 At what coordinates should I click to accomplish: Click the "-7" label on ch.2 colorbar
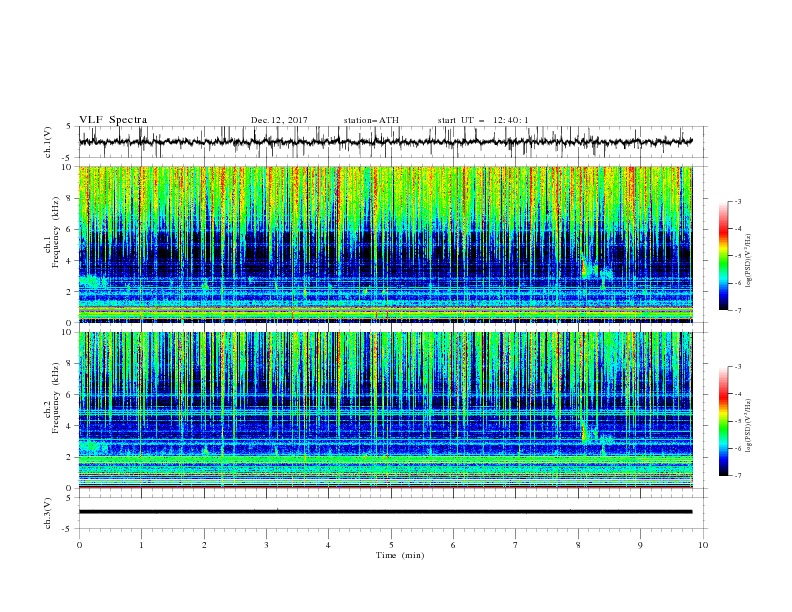[738, 476]
